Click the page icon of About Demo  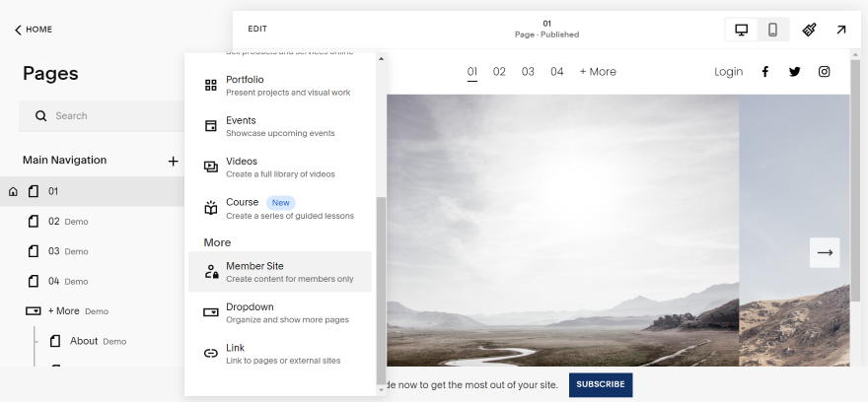pyautogui.click(x=55, y=341)
